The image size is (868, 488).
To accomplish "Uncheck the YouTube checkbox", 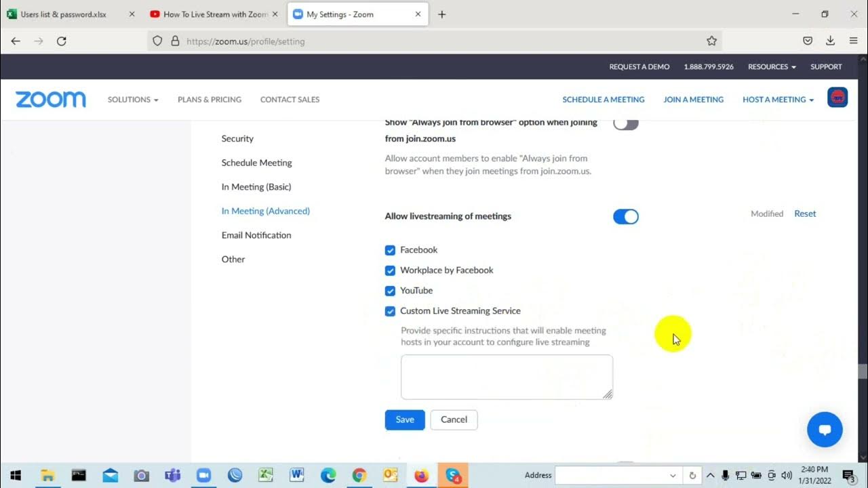I will [390, 291].
